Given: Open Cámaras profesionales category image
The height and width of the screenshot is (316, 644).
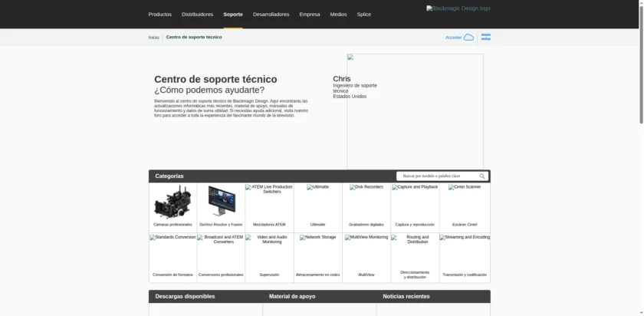Looking at the screenshot, I should tap(172, 202).
